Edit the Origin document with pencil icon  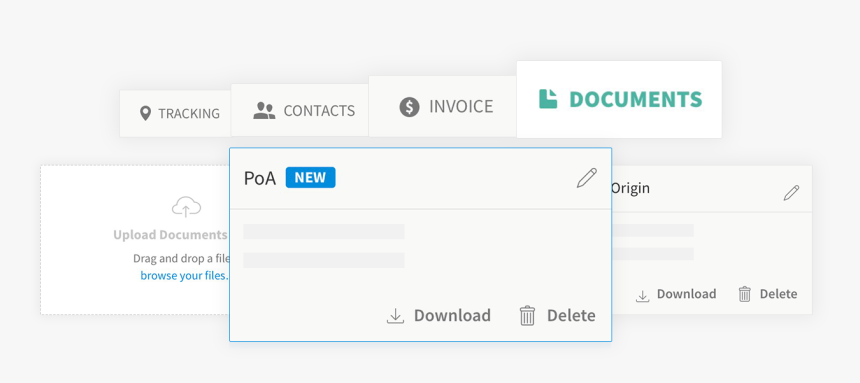tap(791, 193)
